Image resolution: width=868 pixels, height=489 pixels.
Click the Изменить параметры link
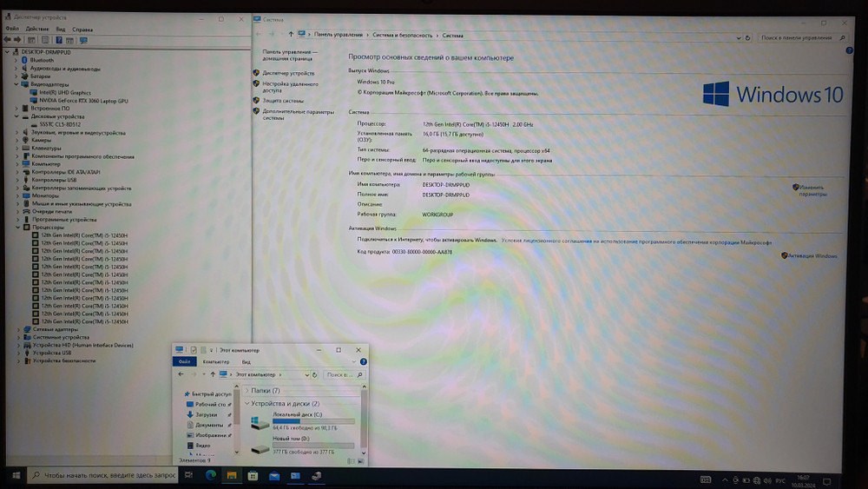pos(812,190)
